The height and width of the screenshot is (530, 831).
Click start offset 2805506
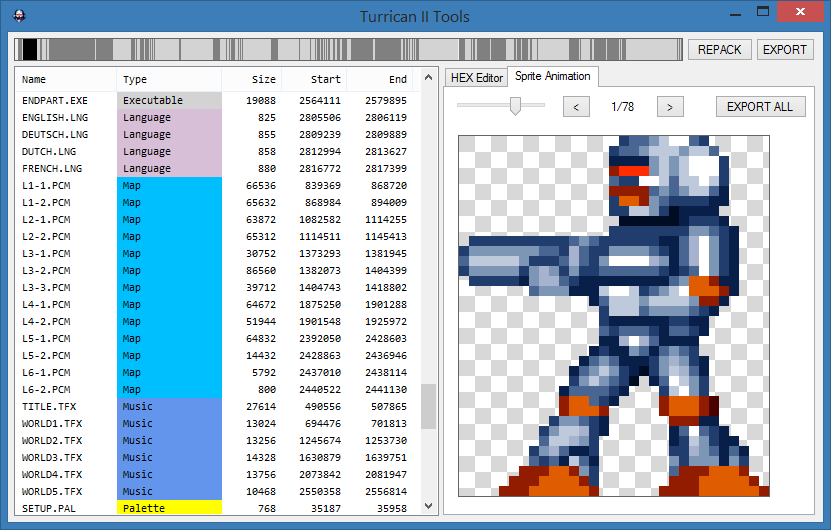320,118
